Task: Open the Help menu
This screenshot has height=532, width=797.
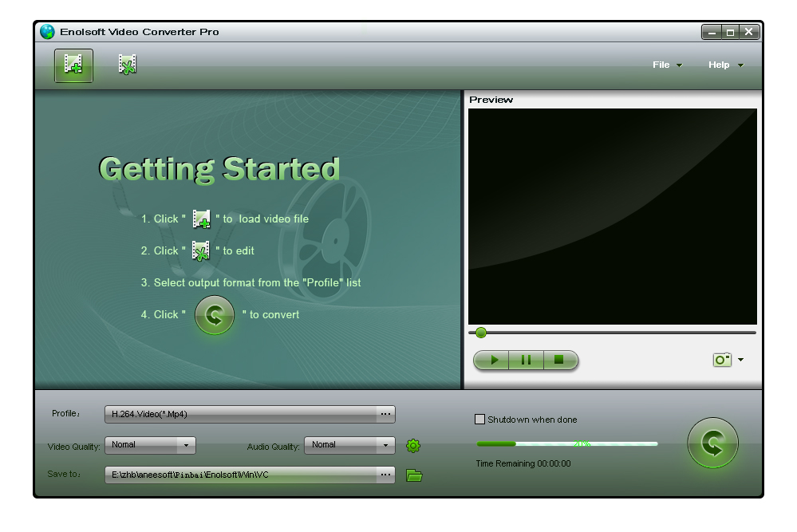Action: point(725,65)
